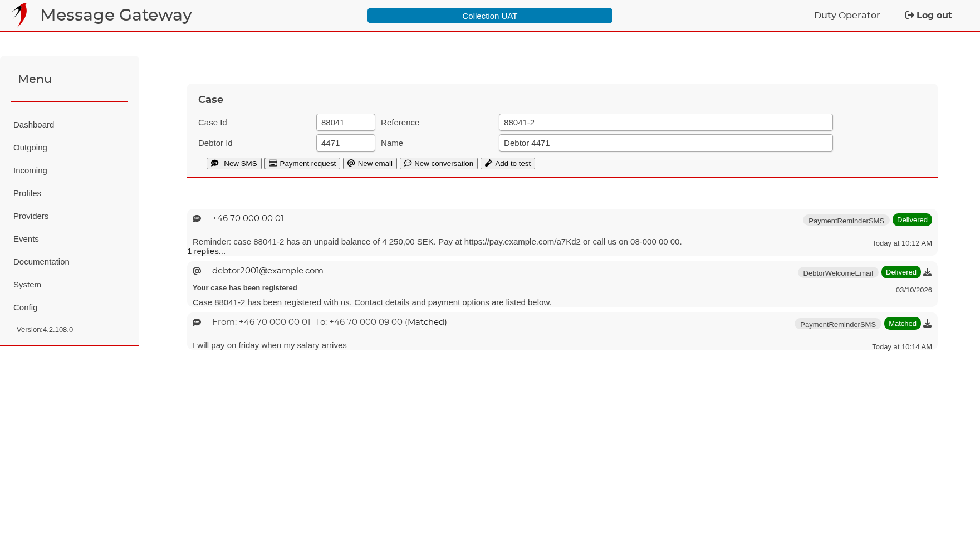The height and width of the screenshot is (557, 980).
Task: Click Version:4.2.108.0 text
Action: pyautogui.click(x=45, y=330)
